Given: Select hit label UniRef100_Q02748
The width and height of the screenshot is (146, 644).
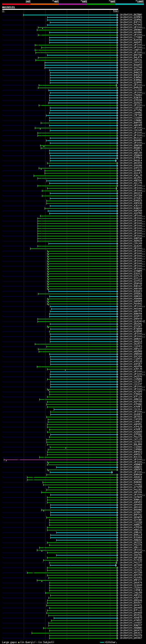Looking at the screenshot, I should [131, 67].
